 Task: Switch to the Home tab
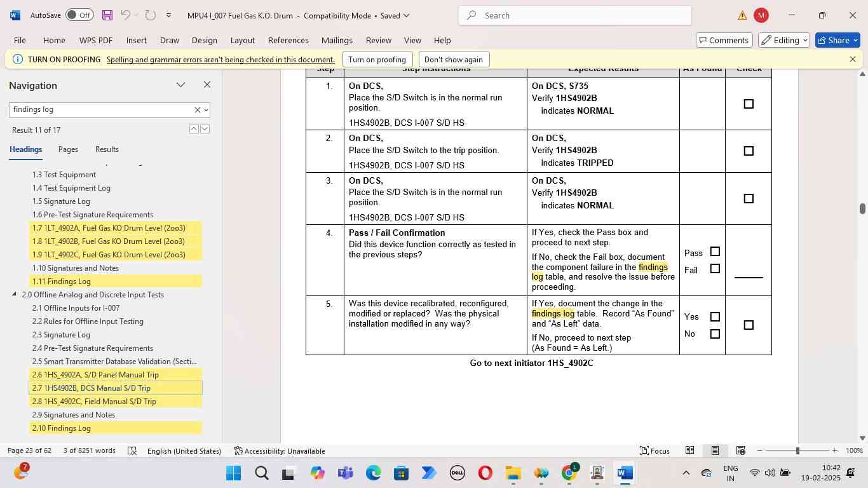pos(54,40)
